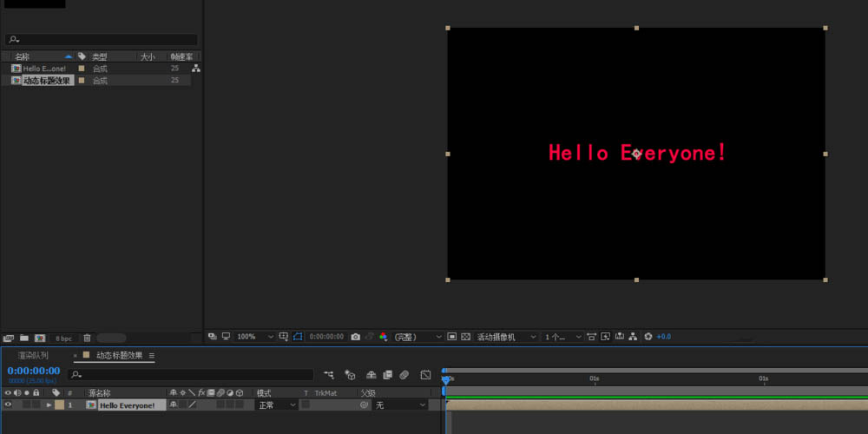Toggle the transparency grid in viewer
The width and height of the screenshot is (868, 434).
[x=465, y=337]
